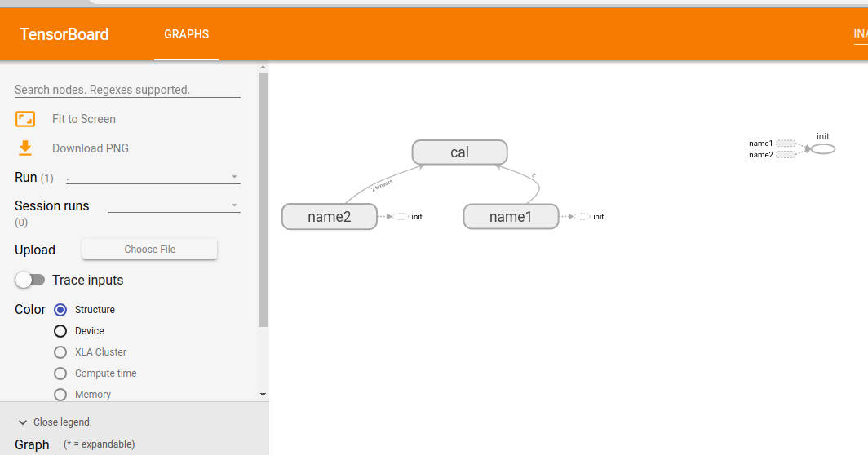
Task: Click the '(* = expandable)' legend text
Action: 99,444
